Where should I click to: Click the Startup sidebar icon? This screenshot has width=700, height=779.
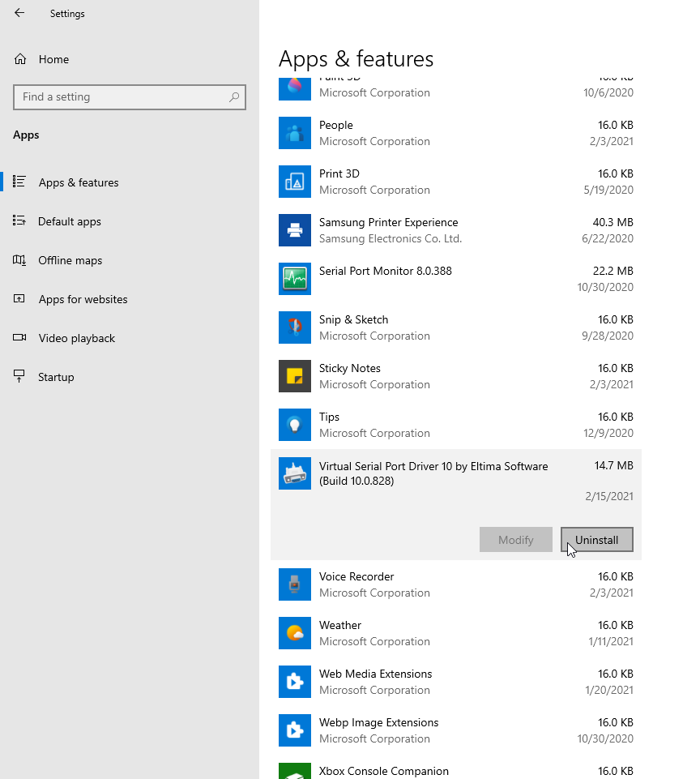pos(19,377)
